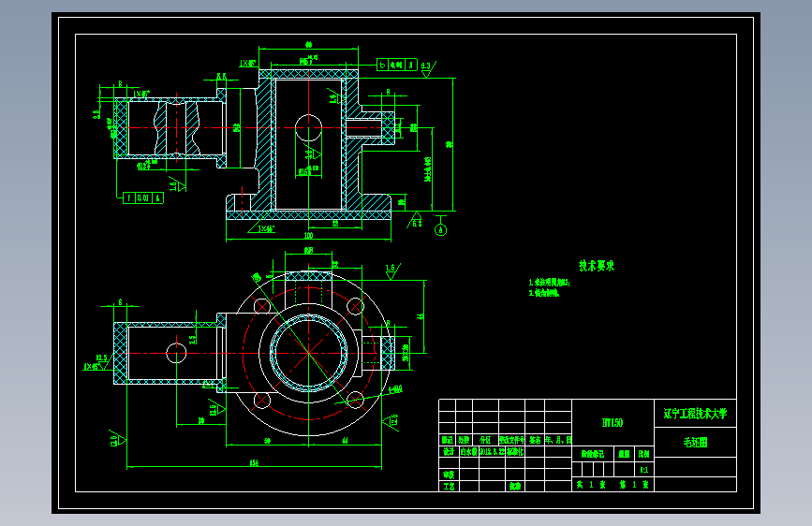
Task: Click the 分区 header cell
Action: coord(485,440)
